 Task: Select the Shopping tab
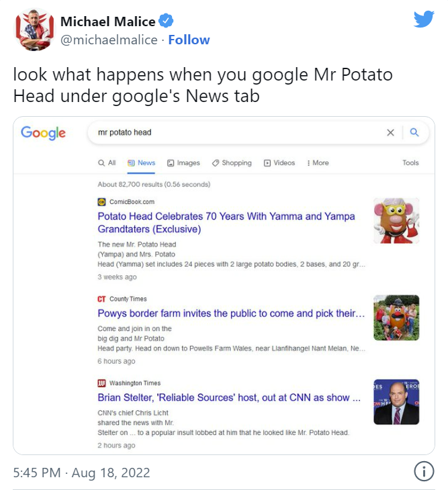pyautogui.click(x=232, y=163)
